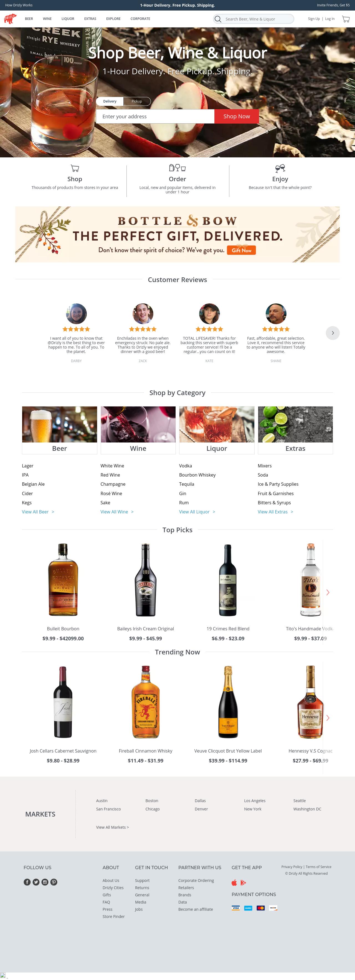Switch to the Pickup option
355x980 pixels.
point(137,101)
